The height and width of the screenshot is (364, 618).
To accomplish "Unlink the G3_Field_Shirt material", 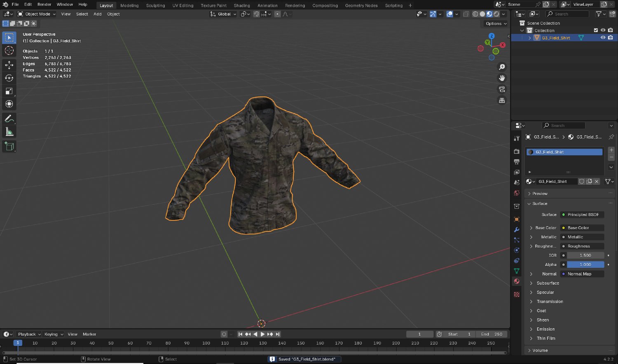I will tap(597, 182).
